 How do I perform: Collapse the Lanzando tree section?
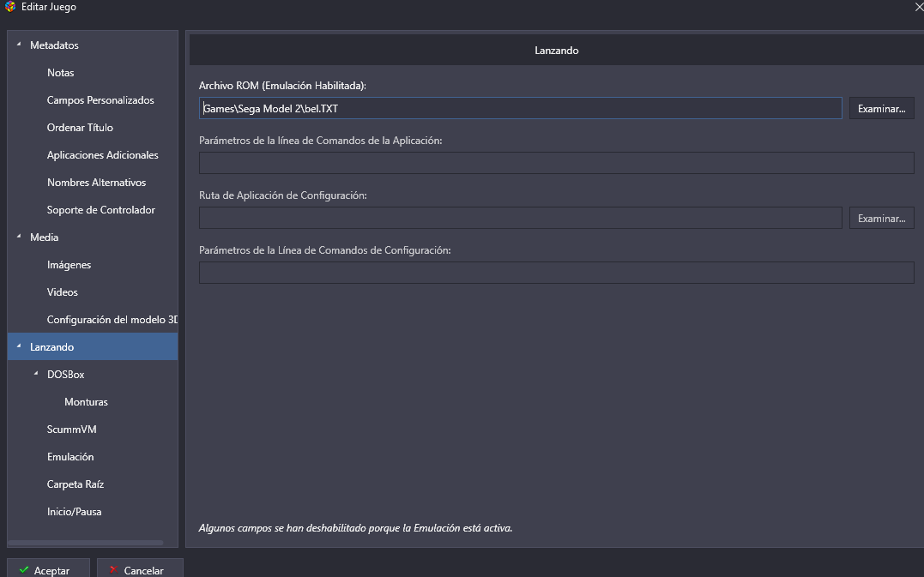click(x=19, y=346)
